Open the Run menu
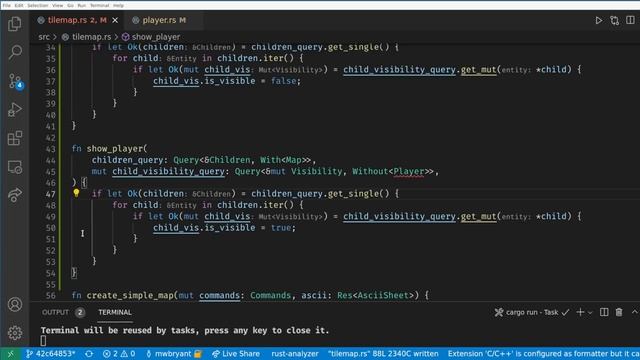 click(82, 5)
